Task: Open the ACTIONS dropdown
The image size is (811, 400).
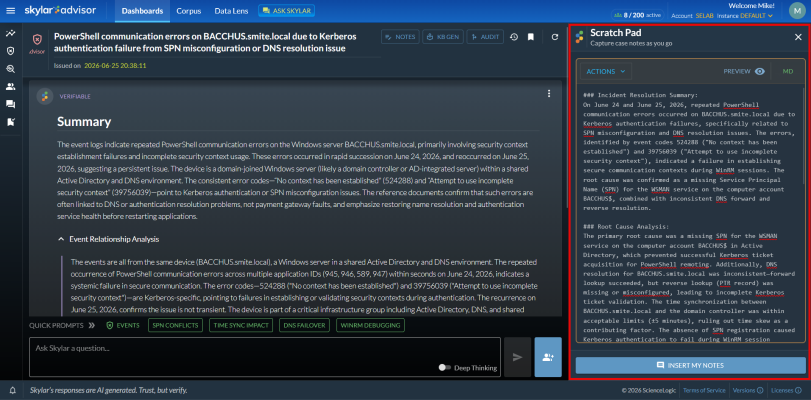Action: coord(606,71)
